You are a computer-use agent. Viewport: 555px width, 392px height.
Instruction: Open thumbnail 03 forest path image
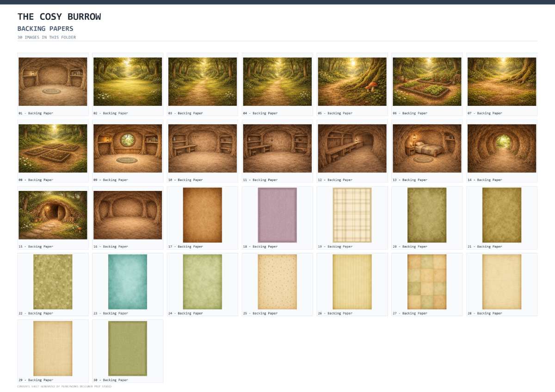203,81
